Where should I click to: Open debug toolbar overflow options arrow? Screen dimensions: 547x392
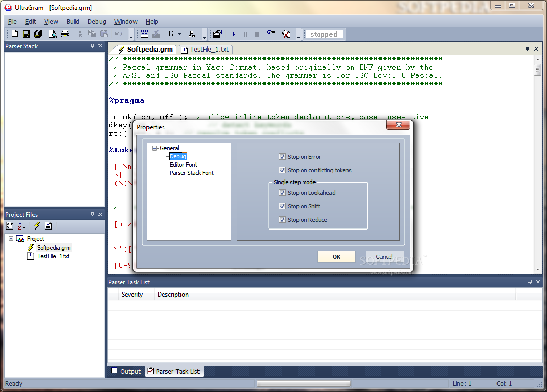coord(299,36)
